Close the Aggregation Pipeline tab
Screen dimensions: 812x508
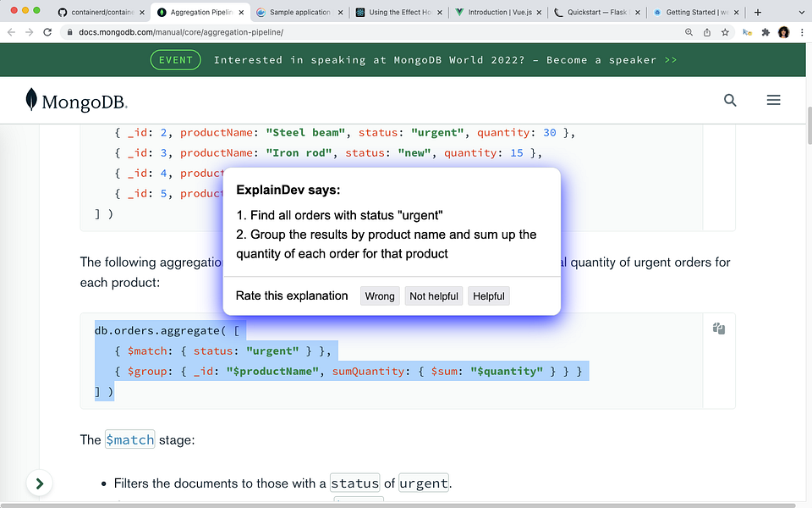pos(241,13)
